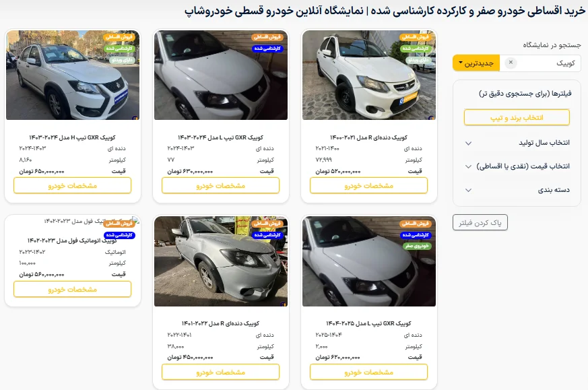Screen dimensions: 588x390
Task: Open the Quick R 2021 car photo
Action: tap(369, 75)
